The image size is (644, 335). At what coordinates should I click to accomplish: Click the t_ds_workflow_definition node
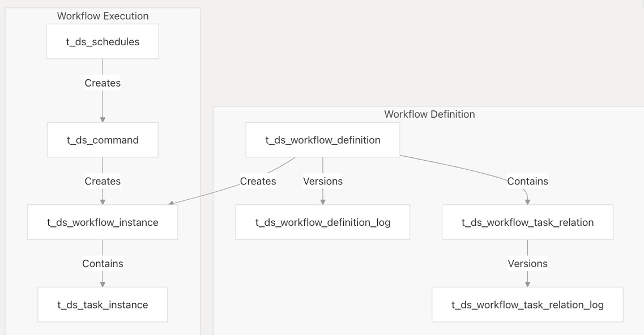pyautogui.click(x=323, y=140)
